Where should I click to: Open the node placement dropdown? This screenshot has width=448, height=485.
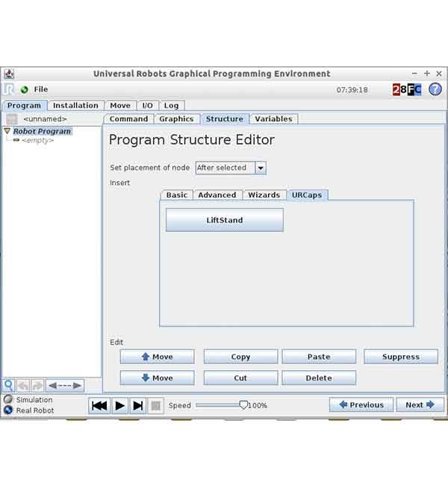tap(260, 168)
